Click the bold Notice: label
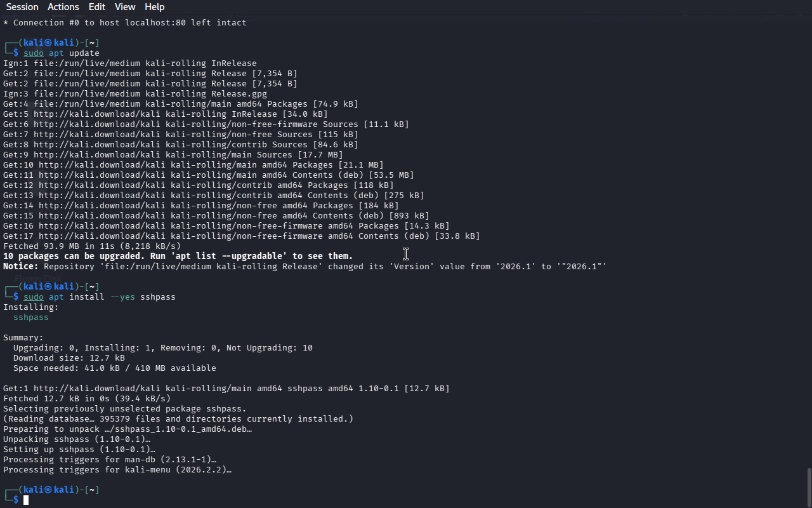The image size is (812, 508). (21, 267)
